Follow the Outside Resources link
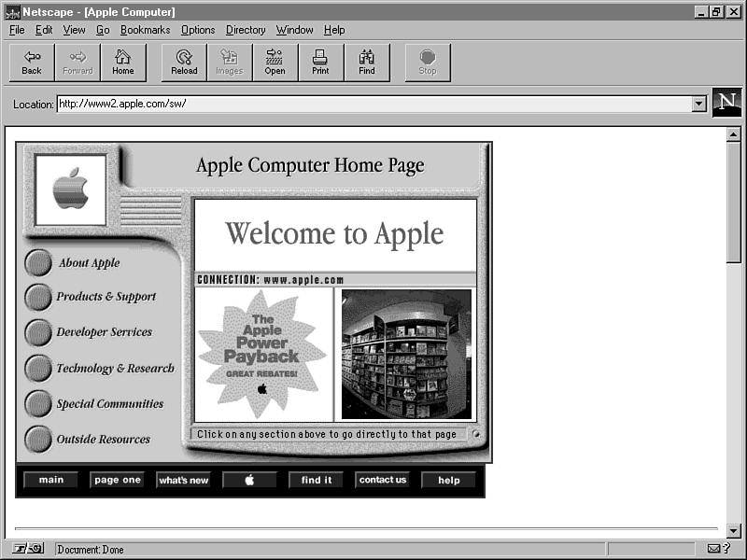The width and height of the screenshot is (747, 560). point(104,439)
